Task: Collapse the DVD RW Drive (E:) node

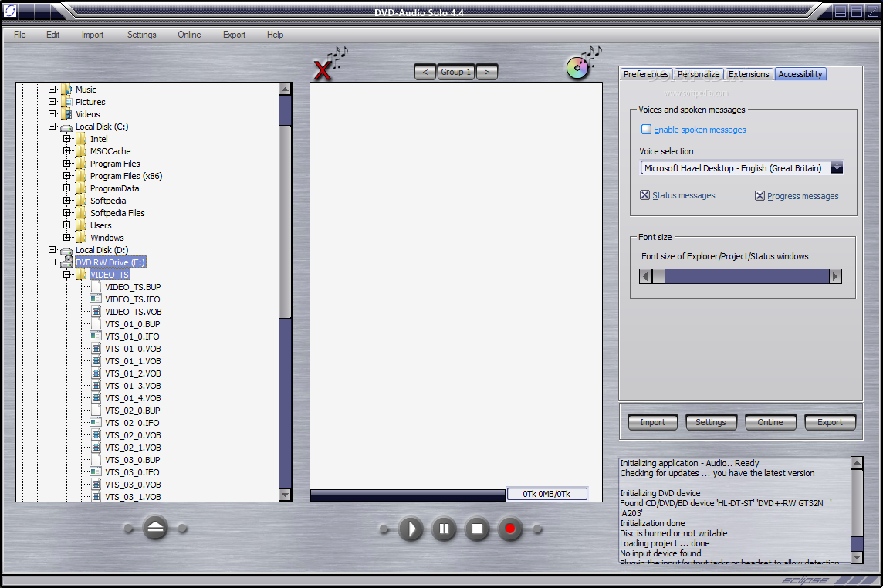Action: pos(52,262)
